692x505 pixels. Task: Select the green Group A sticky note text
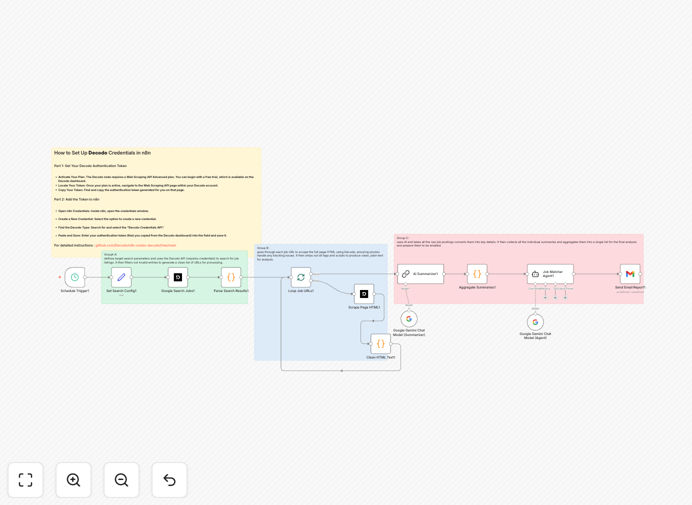click(x=172, y=259)
